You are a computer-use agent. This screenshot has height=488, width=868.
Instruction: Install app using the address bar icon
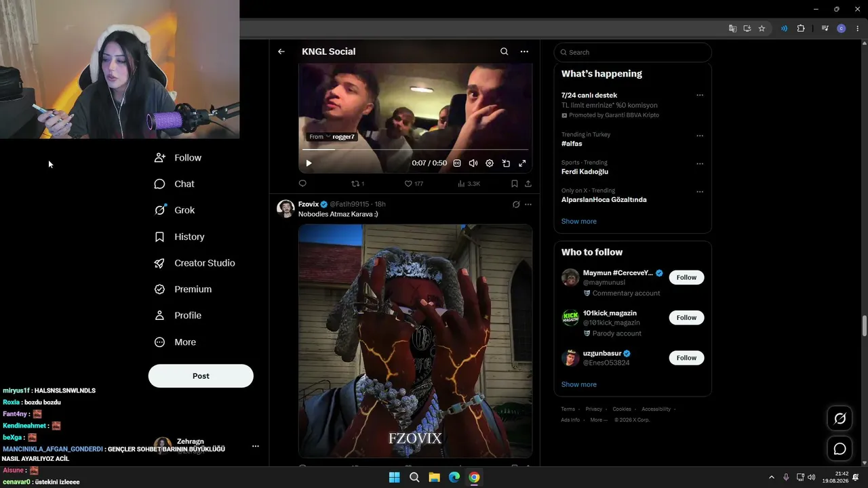click(747, 28)
